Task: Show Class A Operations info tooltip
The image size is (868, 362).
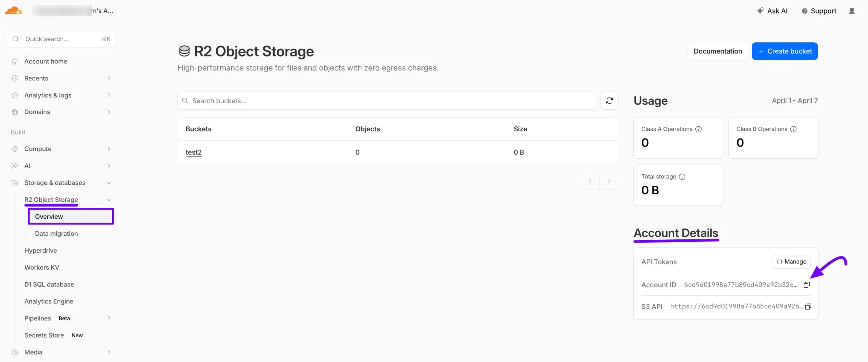Action: (x=698, y=129)
